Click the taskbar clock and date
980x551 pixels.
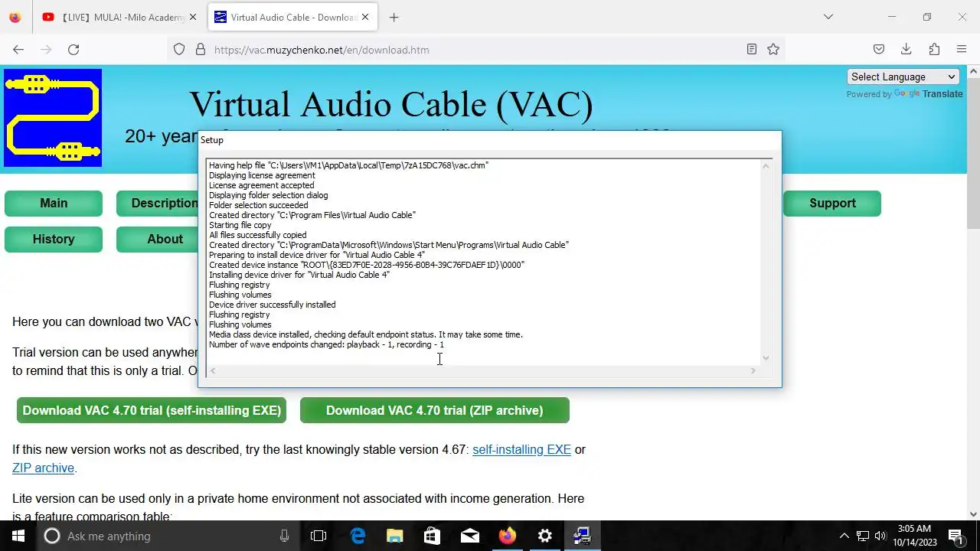tap(914, 536)
